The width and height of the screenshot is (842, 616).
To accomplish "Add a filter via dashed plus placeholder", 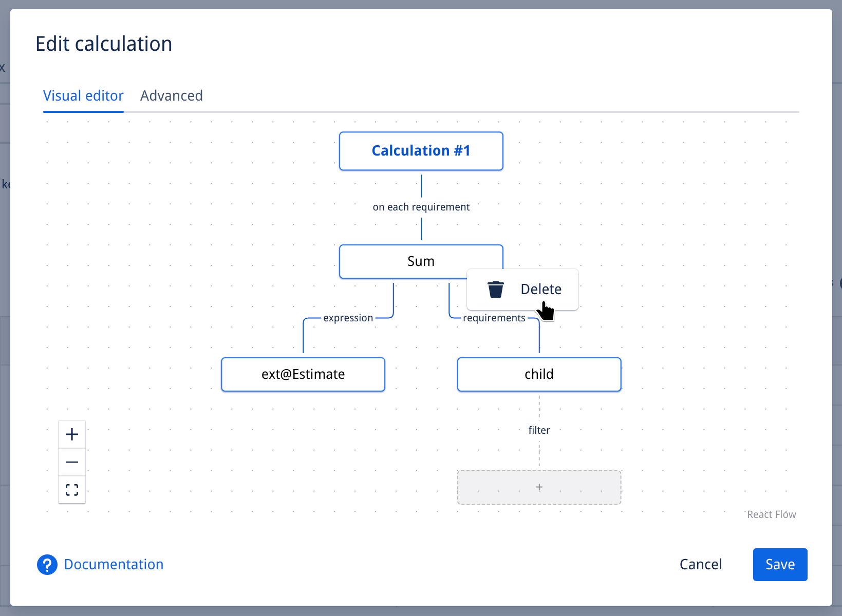I will click(x=539, y=487).
